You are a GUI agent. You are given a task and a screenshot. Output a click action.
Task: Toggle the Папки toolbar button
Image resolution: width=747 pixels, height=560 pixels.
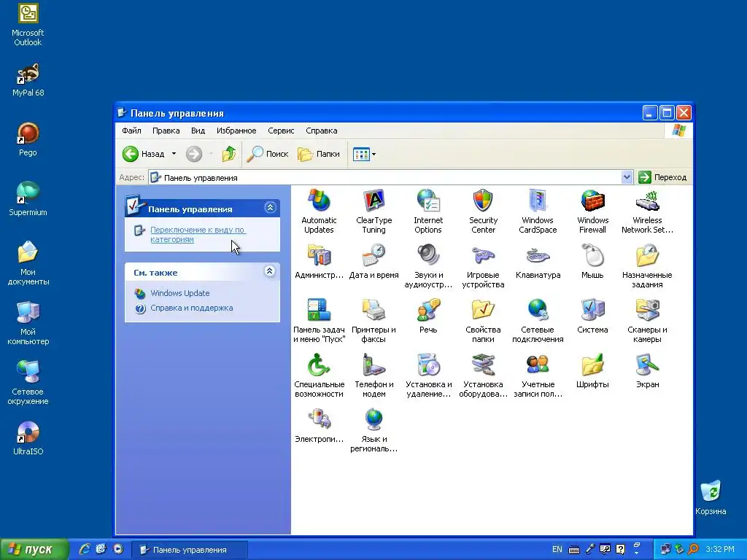[319, 154]
